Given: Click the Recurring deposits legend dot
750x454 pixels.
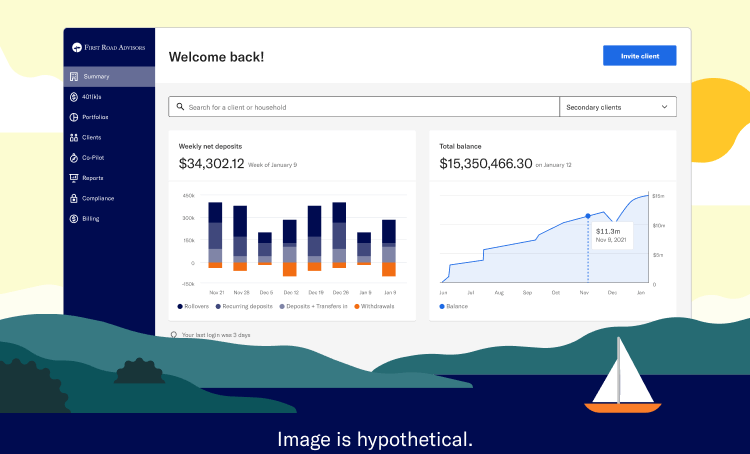Looking at the screenshot, I should (218, 307).
